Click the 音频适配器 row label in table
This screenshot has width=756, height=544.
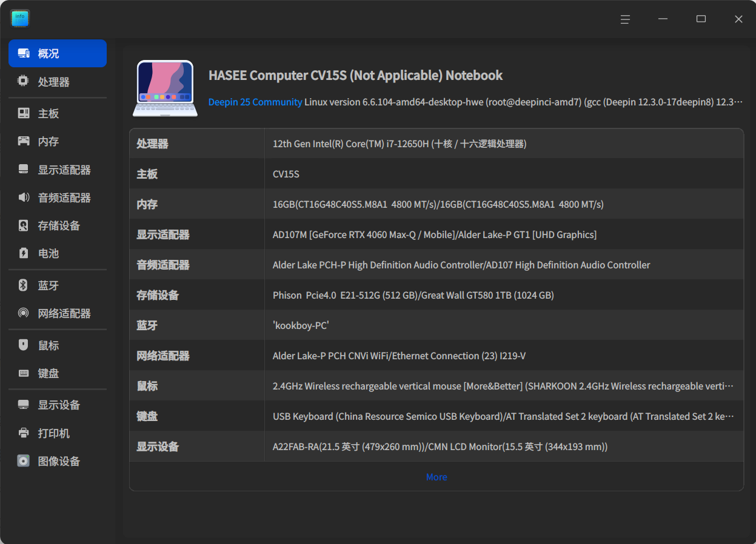coord(163,265)
